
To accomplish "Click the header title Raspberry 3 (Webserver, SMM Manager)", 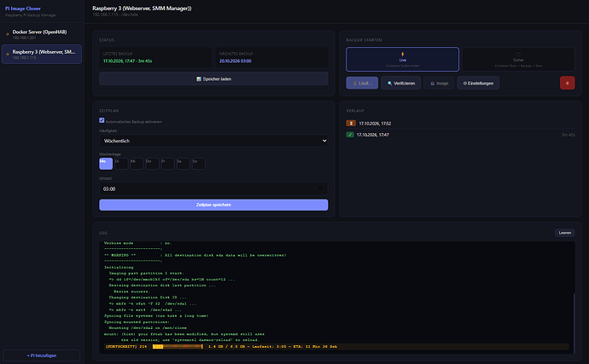I will tap(142, 9).
